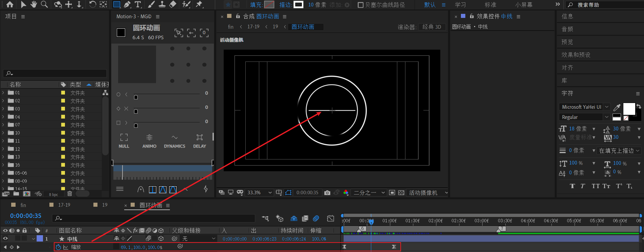Click the 描边 stroke color swatch
Image resolution: width=644 pixels, height=252 pixels.
[298, 5]
